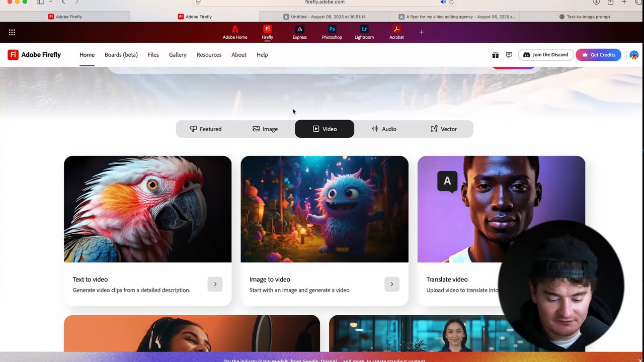Open Image to video arrow button
Viewport: 644px width, 362px height.
click(392, 284)
